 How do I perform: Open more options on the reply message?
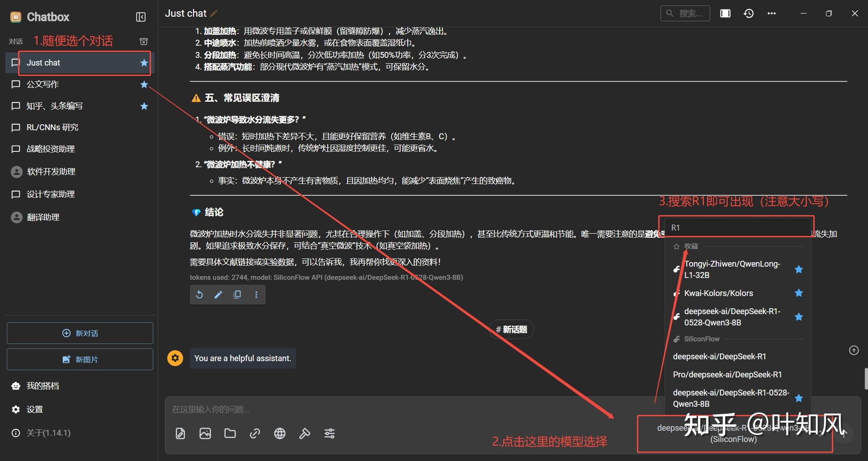pos(256,295)
